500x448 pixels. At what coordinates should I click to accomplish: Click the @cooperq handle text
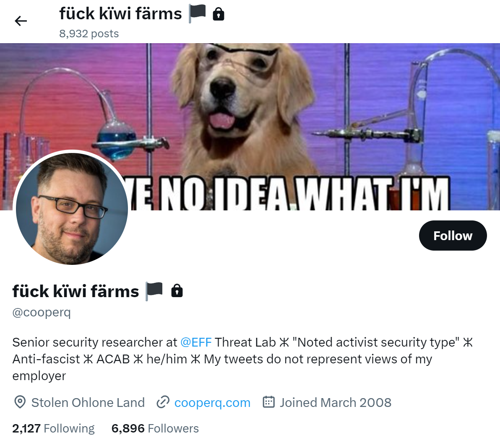tap(42, 312)
